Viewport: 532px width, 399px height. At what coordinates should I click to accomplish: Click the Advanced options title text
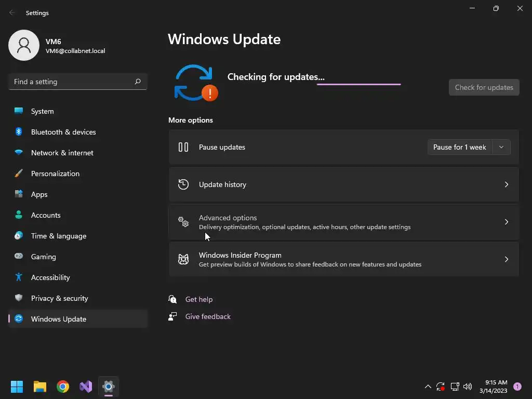point(228,218)
